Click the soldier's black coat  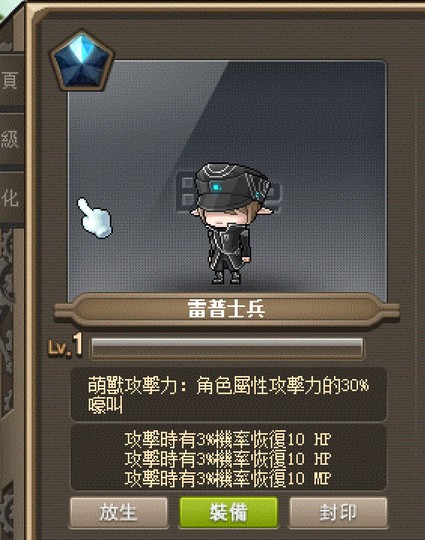[x=227, y=248]
